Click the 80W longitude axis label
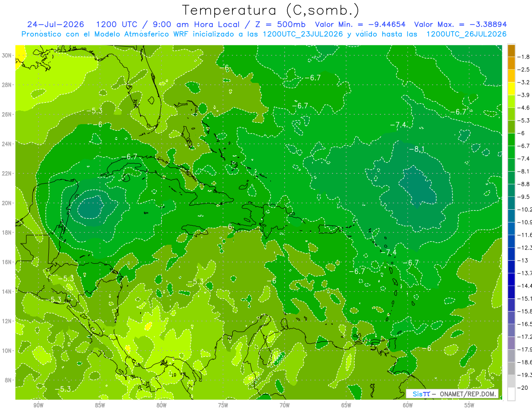This screenshot has width=532, height=411. pos(161,406)
